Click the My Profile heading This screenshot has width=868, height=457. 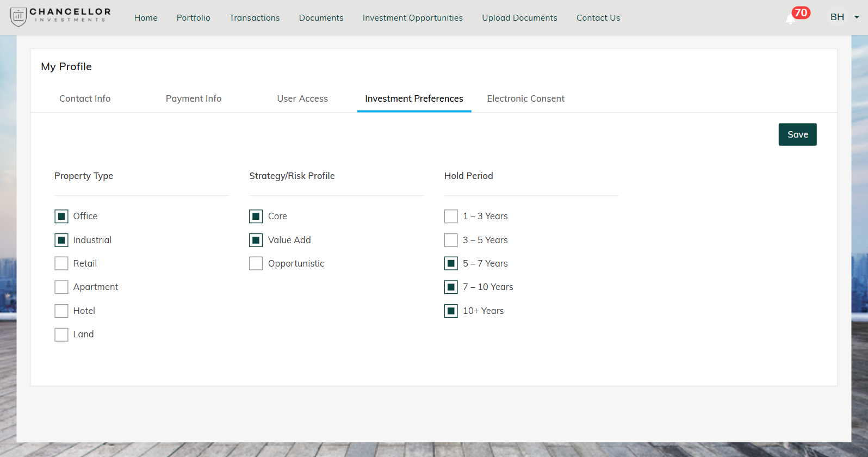(x=66, y=66)
